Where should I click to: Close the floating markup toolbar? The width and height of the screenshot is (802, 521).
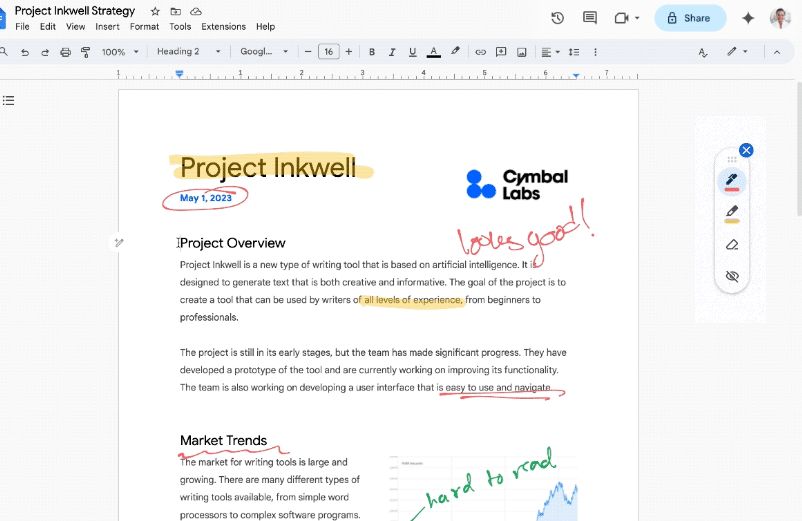[x=746, y=150]
